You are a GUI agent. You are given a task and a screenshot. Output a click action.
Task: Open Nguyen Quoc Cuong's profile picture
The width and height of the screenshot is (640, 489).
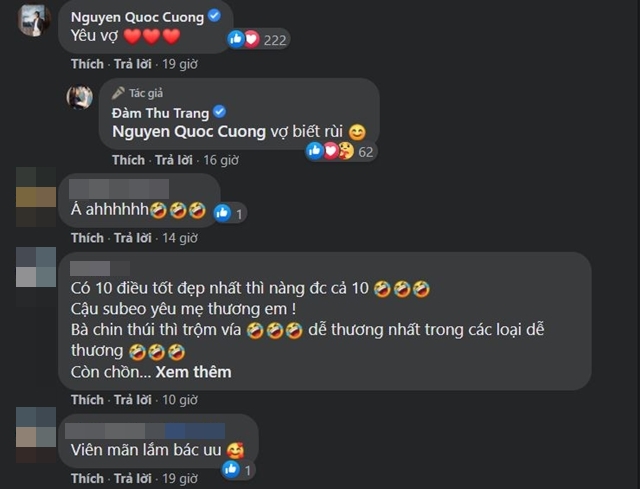click(35, 20)
